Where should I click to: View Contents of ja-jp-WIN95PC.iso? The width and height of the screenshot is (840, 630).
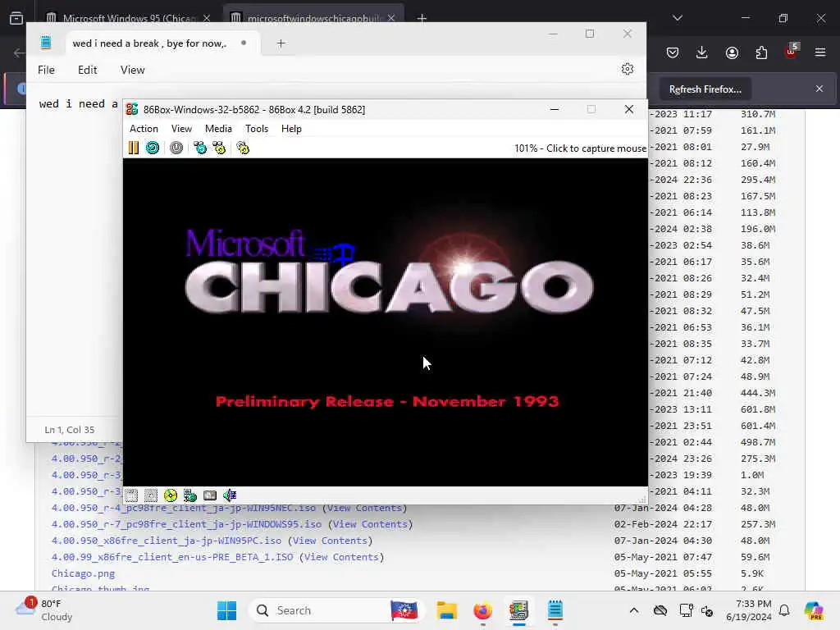[x=330, y=541]
